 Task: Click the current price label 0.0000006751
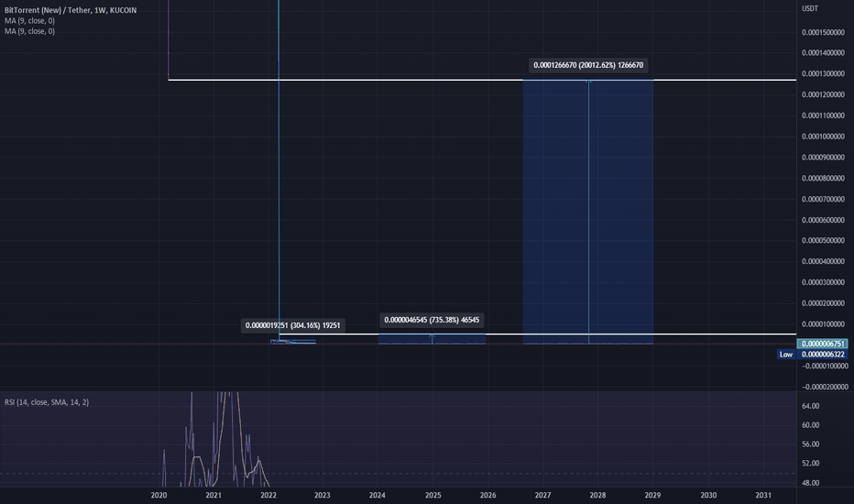tap(823, 344)
